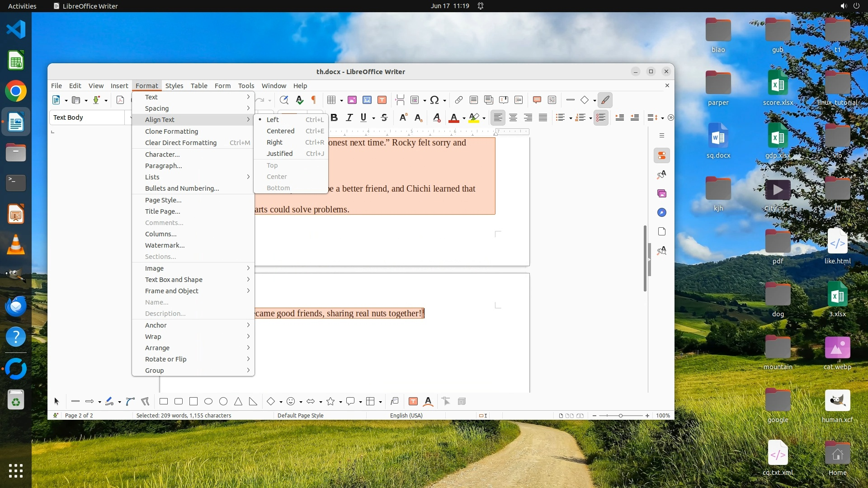Click Watermark... menu entry
Image resolution: width=868 pixels, height=488 pixels.
[x=165, y=245]
